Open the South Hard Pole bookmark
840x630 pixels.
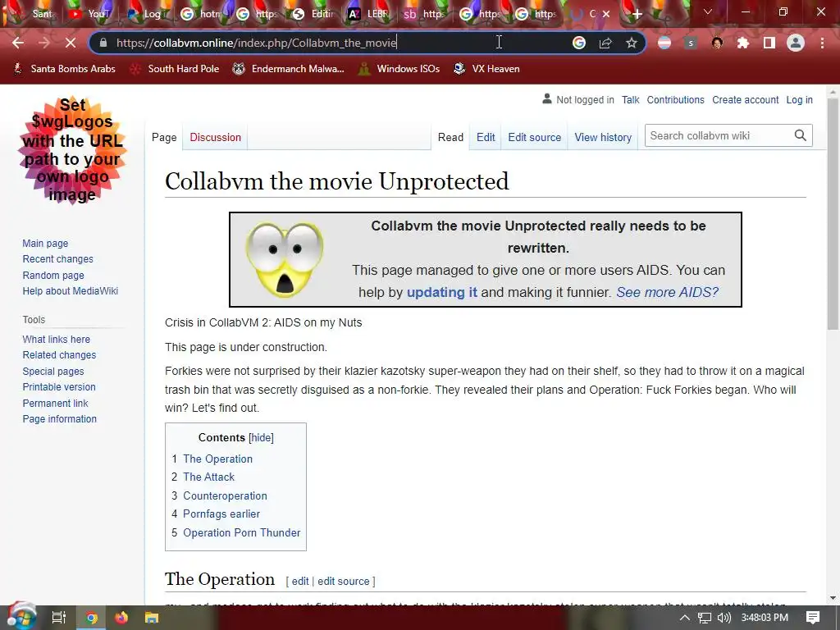(175, 69)
